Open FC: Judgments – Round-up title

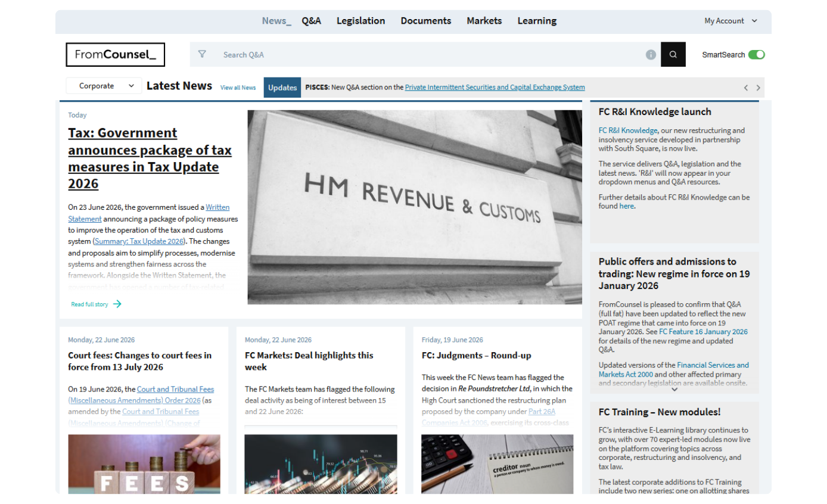point(476,356)
